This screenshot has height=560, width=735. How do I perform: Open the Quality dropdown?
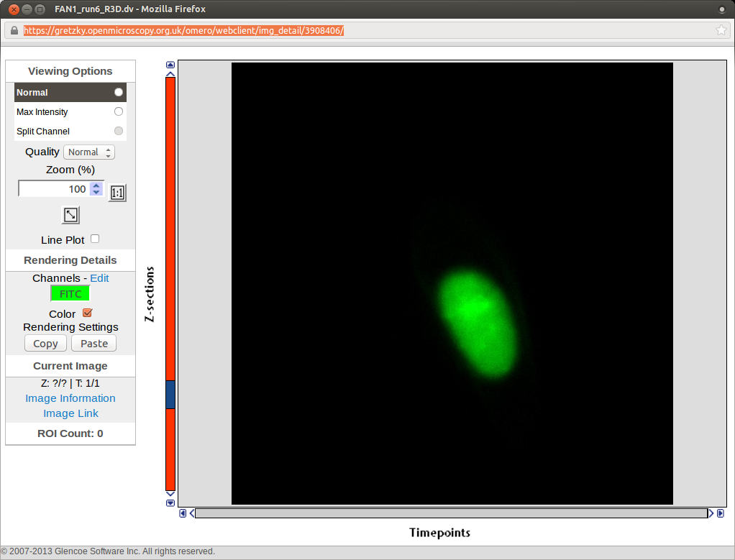(89, 152)
